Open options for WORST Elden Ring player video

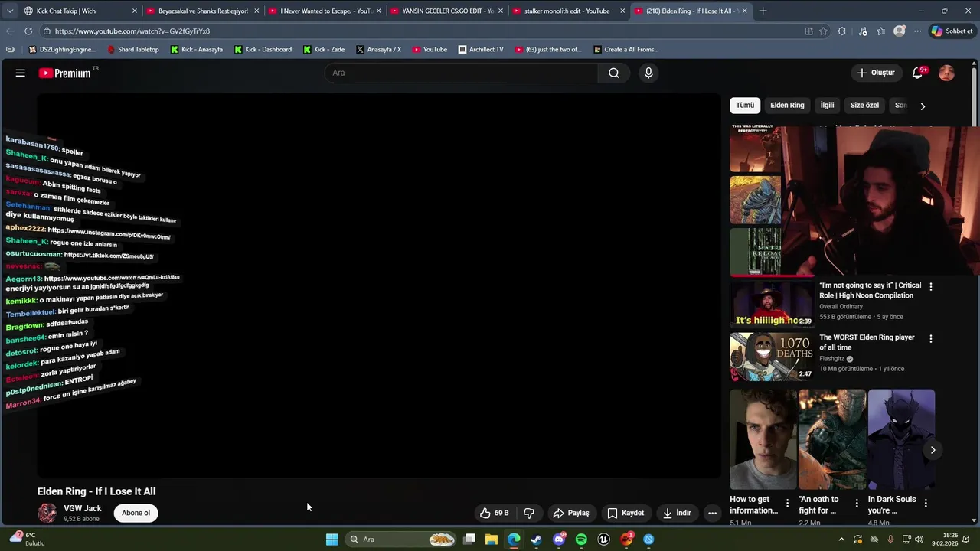click(x=931, y=338)
